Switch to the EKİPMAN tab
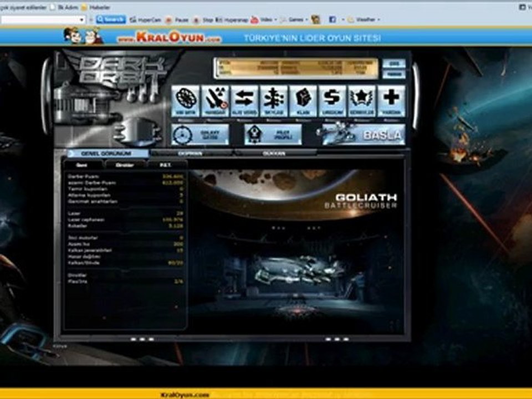Image resolution: width=532 pixels, height=399 pixels. coord(191,154)
